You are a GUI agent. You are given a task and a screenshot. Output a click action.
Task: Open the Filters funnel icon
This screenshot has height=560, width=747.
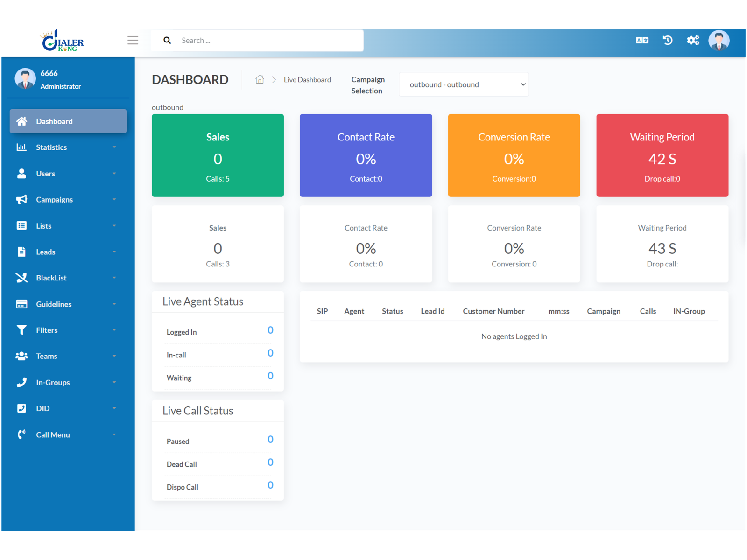pyautogui.click(x=21, y=330)
